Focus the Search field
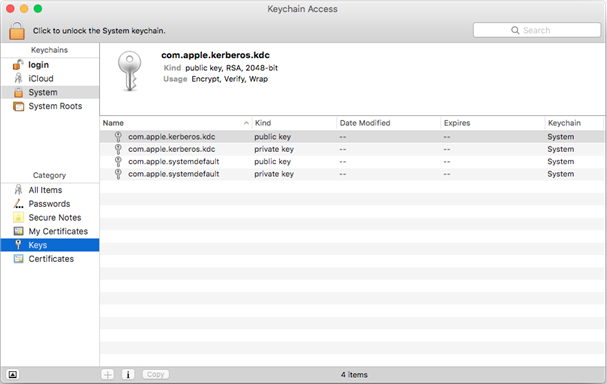Image resolution: width=607 pixels, height=384 pixels. (537, 30)
